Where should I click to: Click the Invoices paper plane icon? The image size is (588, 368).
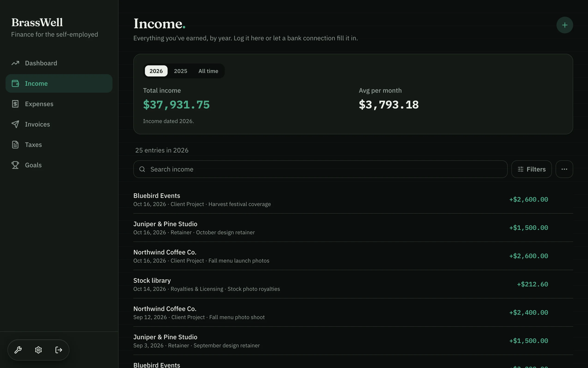15,124
